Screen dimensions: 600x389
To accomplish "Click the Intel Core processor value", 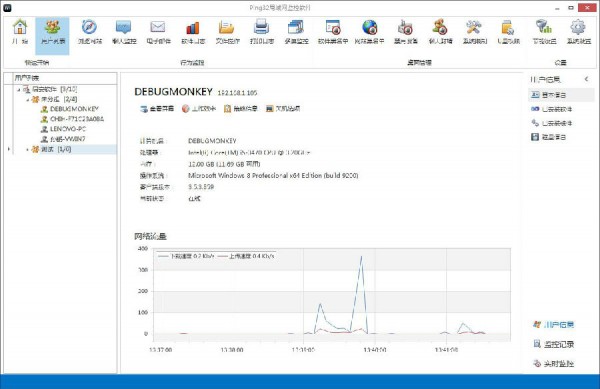I will point(249,152).
